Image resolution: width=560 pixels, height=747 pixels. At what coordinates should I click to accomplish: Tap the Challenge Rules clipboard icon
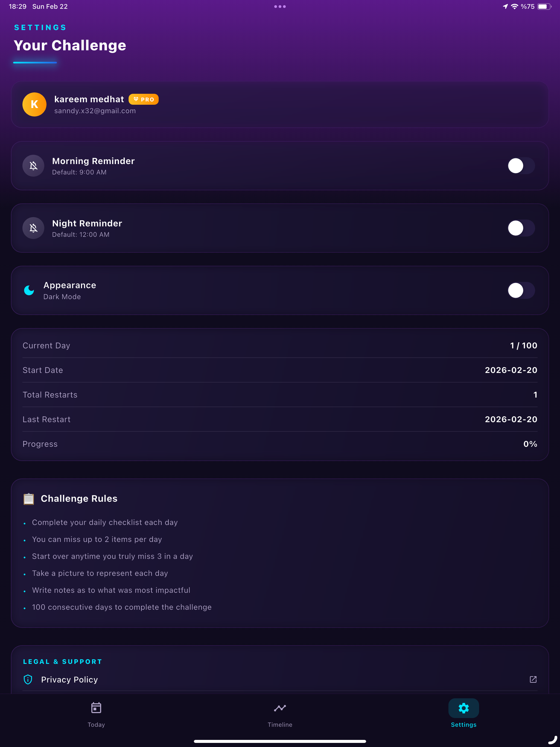click(29, 499)
